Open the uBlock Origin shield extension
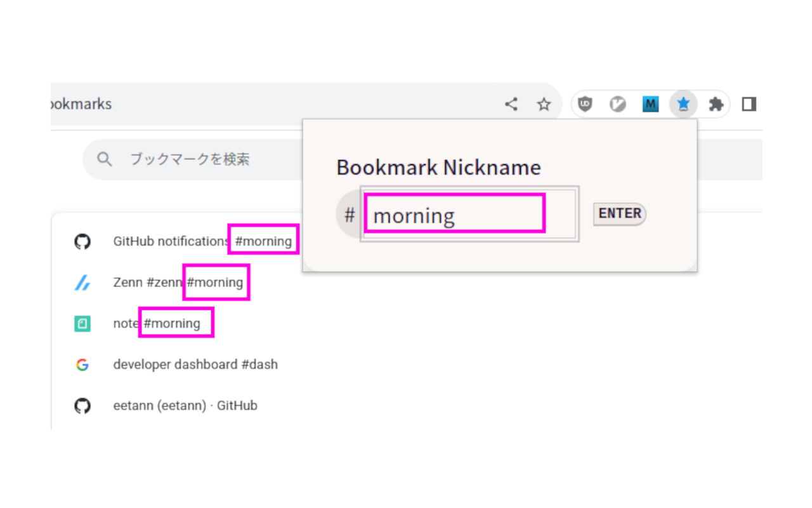This screenshot has width=812, height=508. pyautogui.click(x=585, y=104)
